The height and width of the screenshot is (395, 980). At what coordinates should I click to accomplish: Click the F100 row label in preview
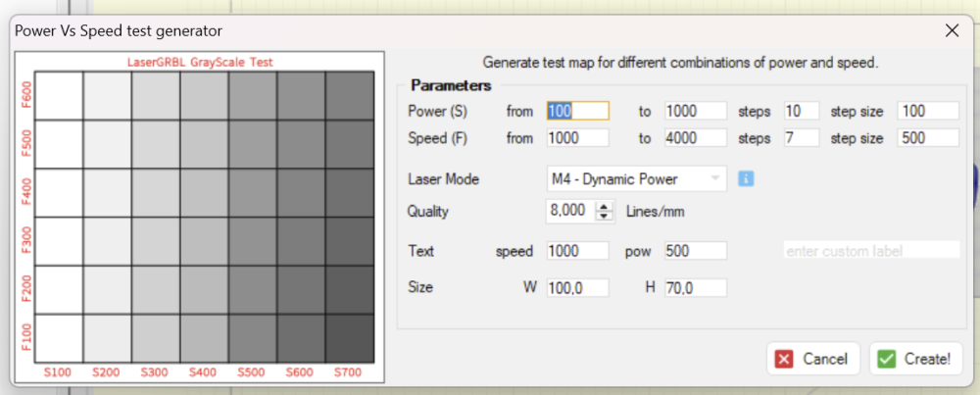[x=26, y=338]
